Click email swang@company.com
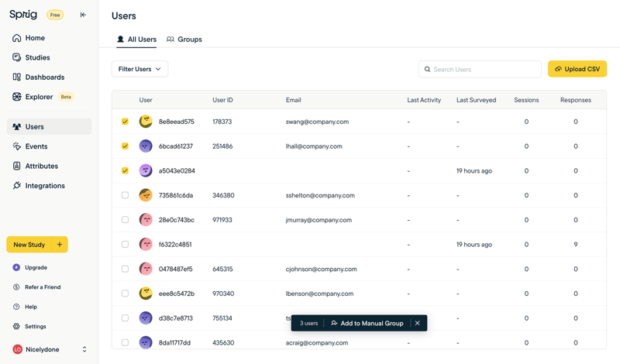The height and width of the screenshot is (364, 620). point(317,122)
